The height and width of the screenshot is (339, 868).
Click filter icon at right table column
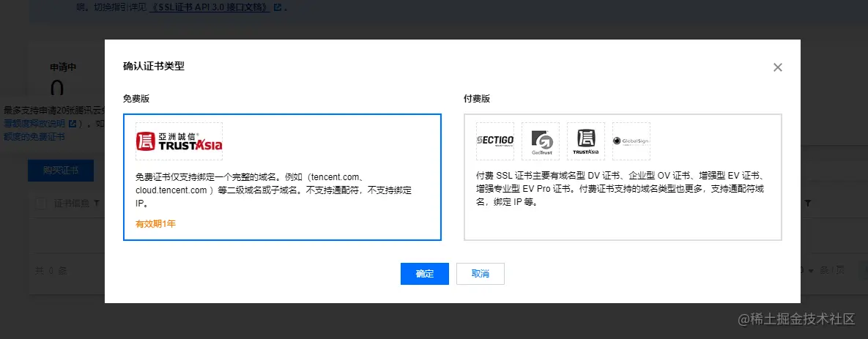[x=808, y=204]
